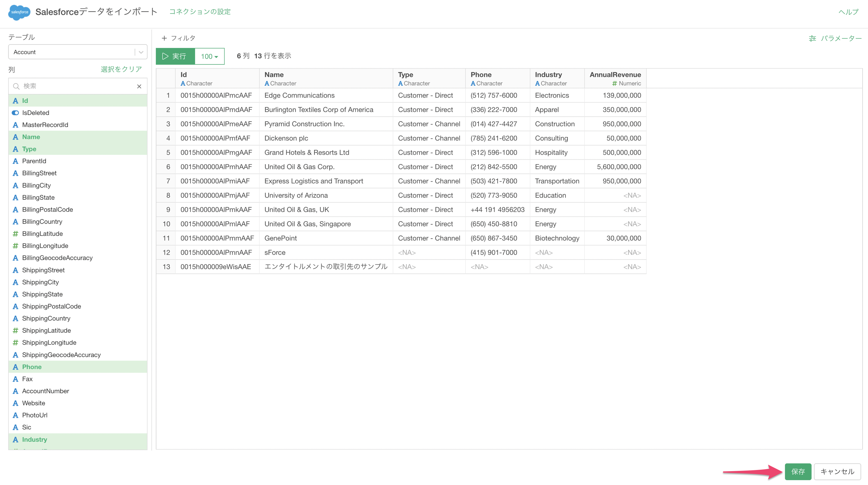Viewport: 868px width, 485px height.
Task: Click the BillingCountry character icon
Action: pos(16,222)
